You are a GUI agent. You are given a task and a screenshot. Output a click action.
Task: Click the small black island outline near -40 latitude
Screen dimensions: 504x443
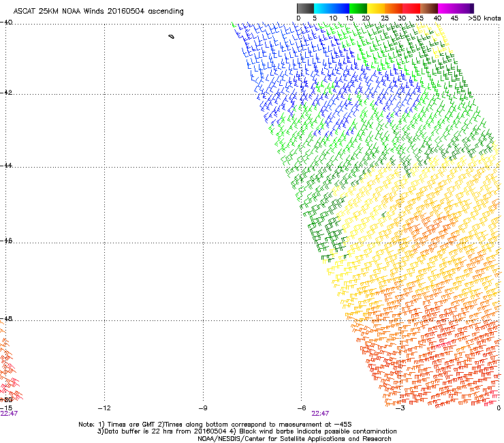(172, 37)
